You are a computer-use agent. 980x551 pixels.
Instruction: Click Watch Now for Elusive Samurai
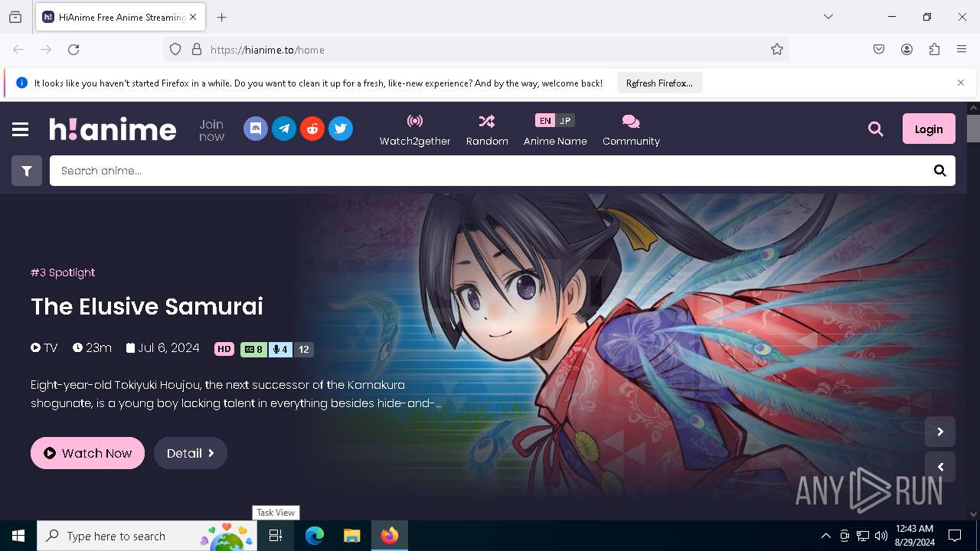pyautogui.click(x=87, y=453)
